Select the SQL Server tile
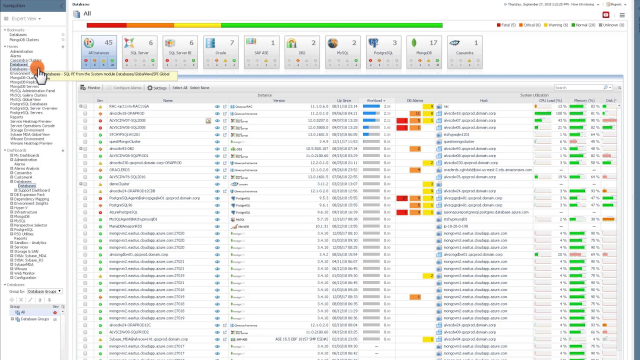This screenshot has width=640, height=360. (x=140, y=52)
